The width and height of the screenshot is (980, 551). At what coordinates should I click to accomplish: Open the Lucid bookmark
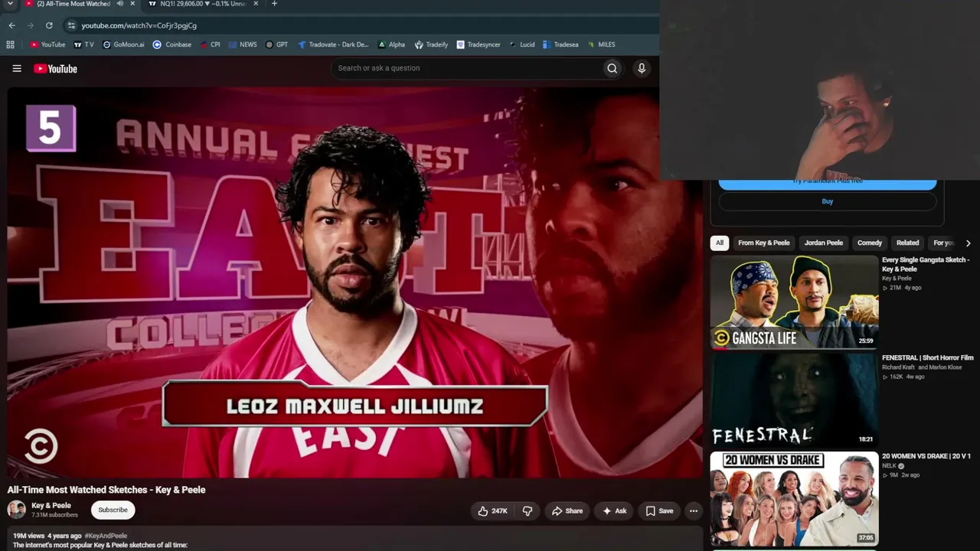pyautogui.click(x=521, y=44)
